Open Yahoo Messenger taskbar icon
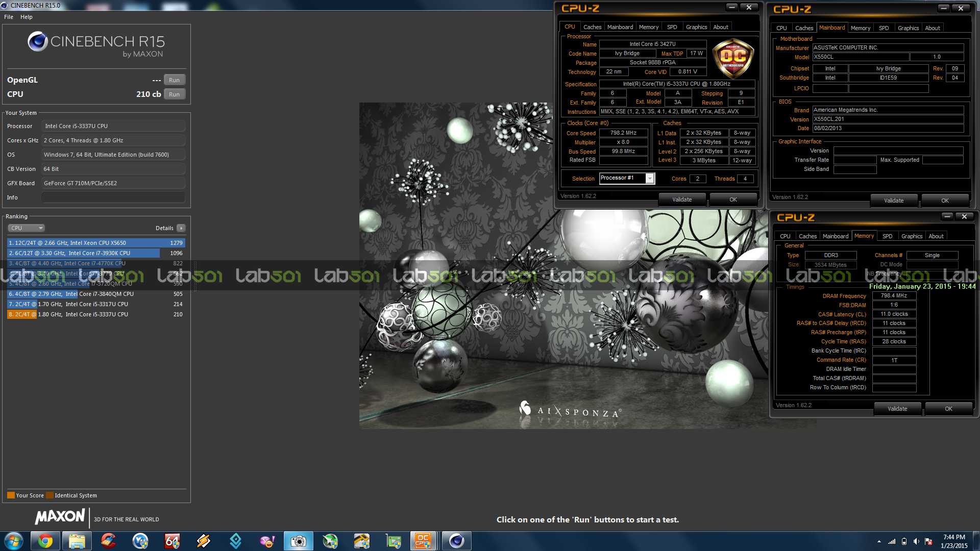Screen dimensions: 980x551 (x=267, y=541)
